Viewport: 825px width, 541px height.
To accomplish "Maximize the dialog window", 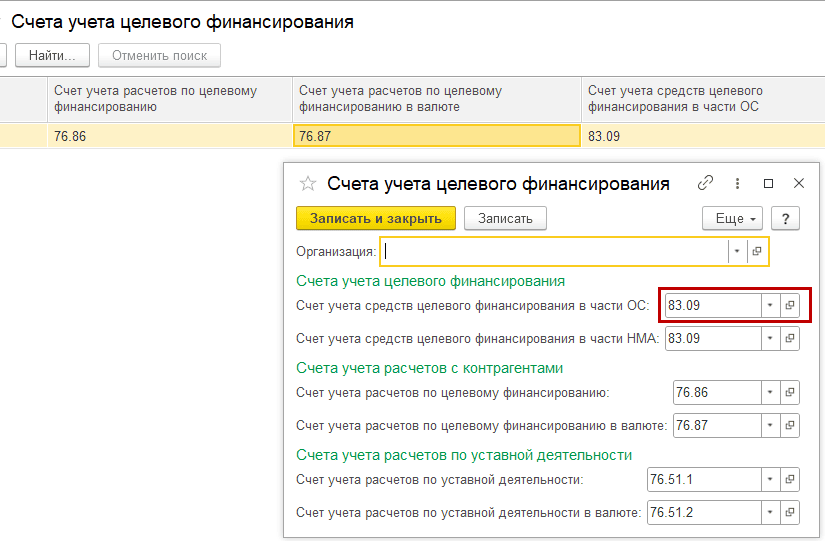I will tap(768, 183).
